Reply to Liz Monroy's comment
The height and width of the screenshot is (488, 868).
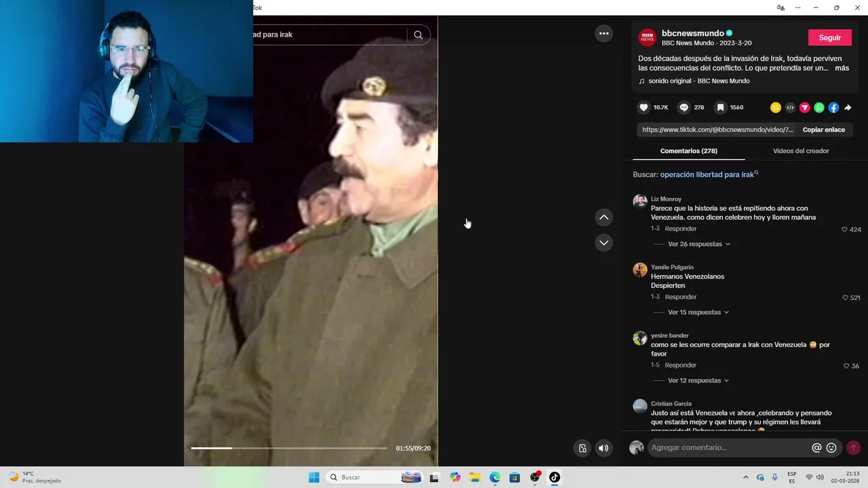tap(680, 229)
